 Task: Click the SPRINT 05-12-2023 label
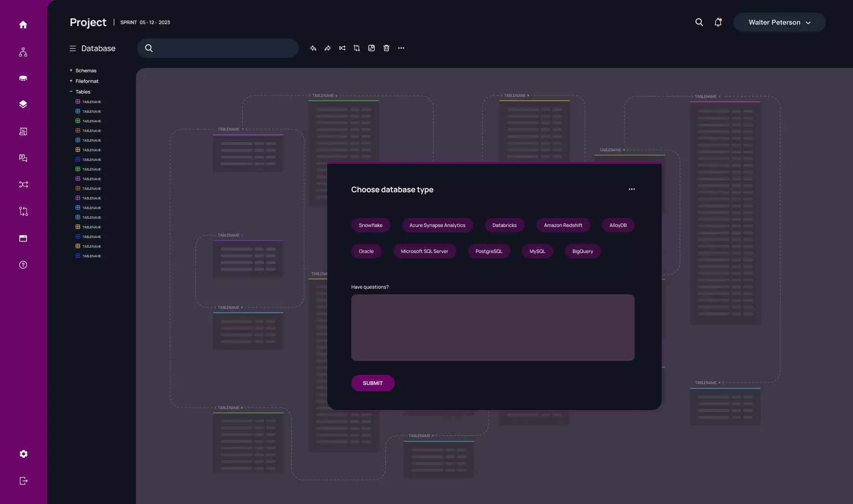point(145,22)
